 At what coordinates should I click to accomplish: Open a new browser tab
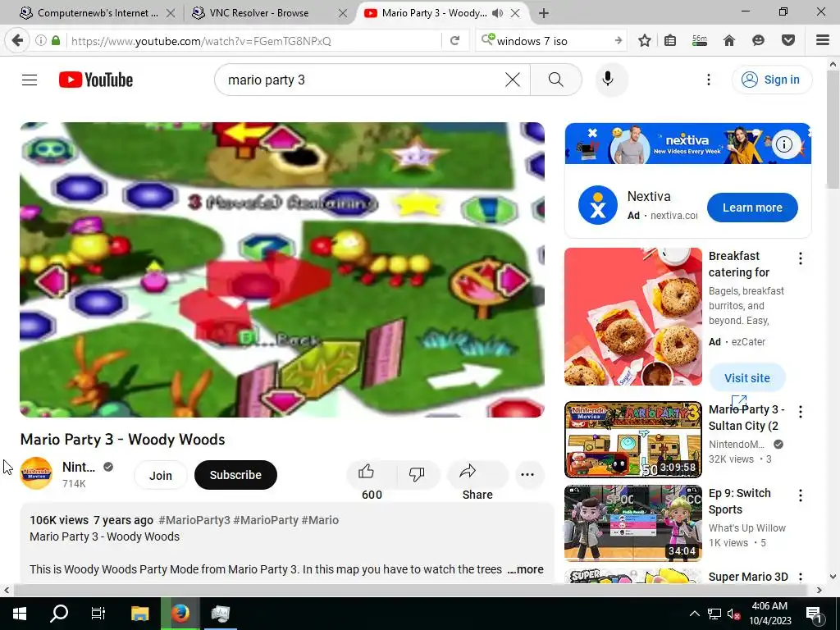click(543, 13)
